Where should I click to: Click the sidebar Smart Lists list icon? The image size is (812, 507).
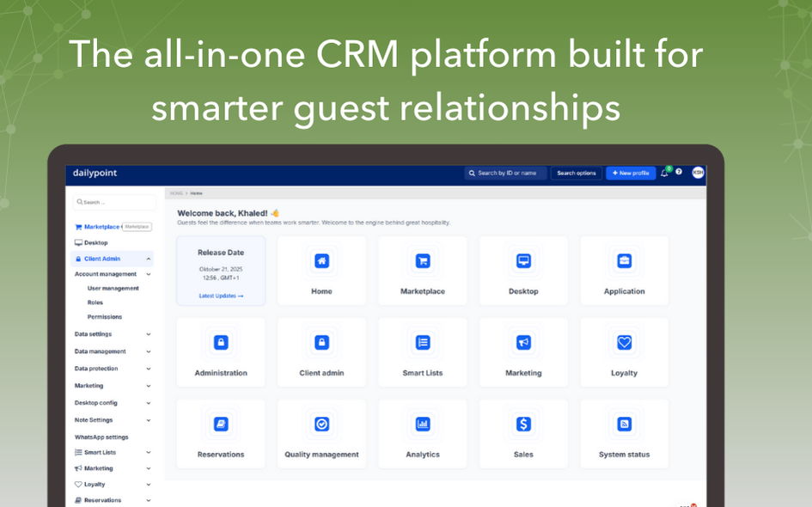(79, 452)
